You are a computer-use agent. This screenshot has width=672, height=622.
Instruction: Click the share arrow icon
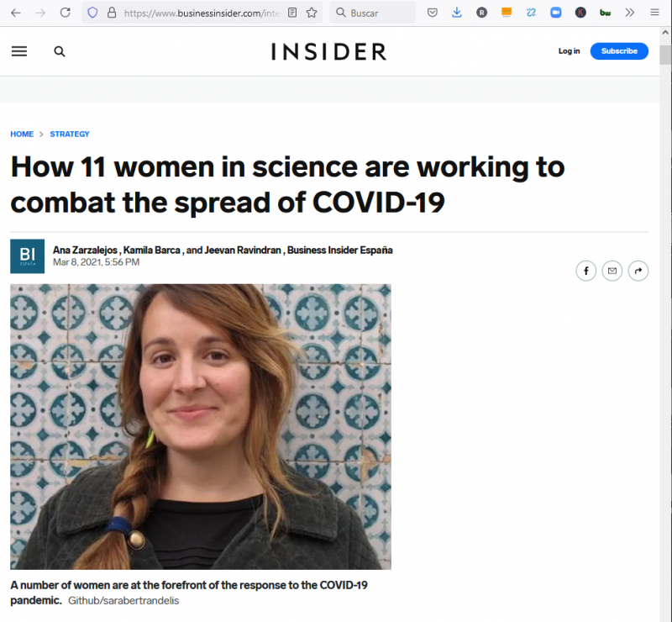click(638, 271)
